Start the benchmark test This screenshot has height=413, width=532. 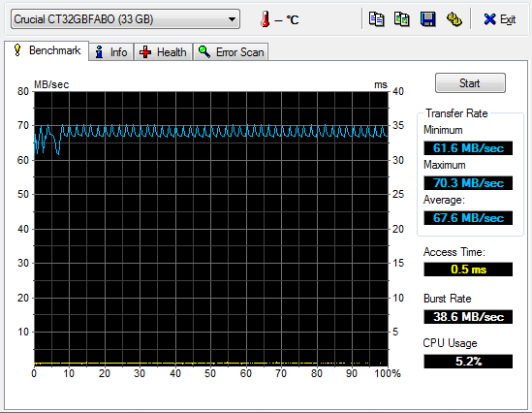pos(470,83)
